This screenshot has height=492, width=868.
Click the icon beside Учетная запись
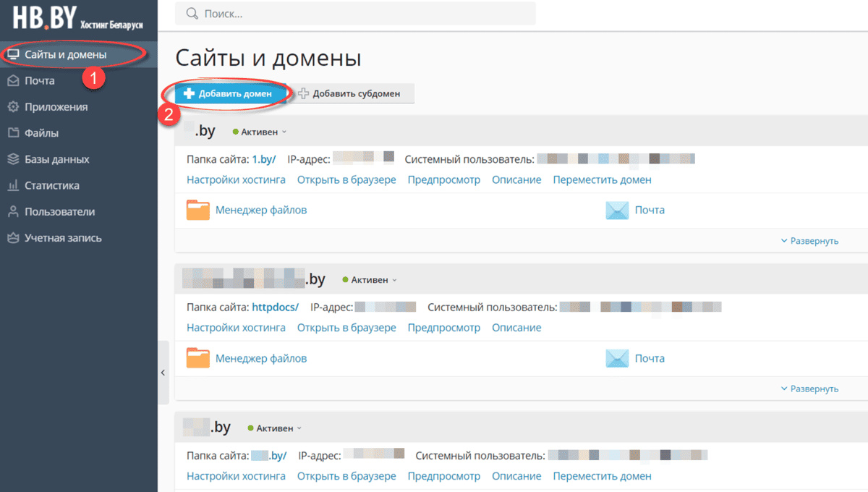click(13, 237)
